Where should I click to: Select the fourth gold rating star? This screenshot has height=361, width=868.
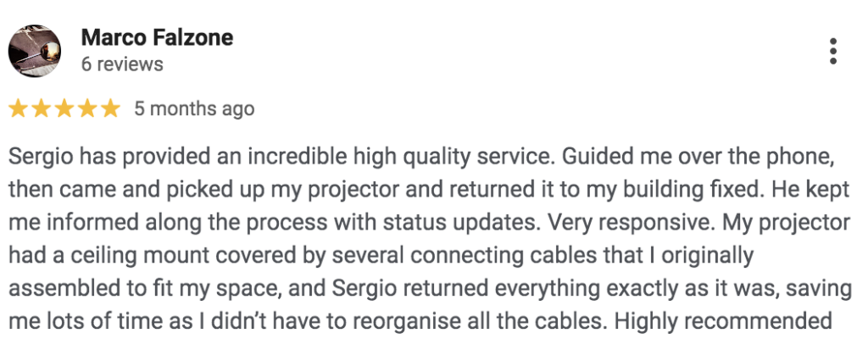click(87, 108)
